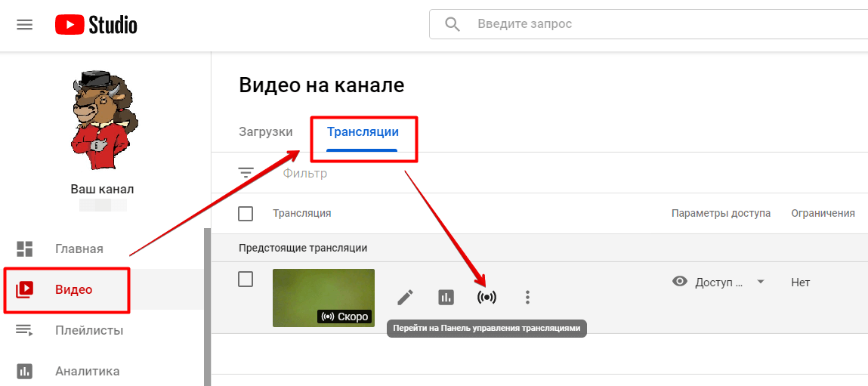Open stream analytics bar chart icon
Viewport: 868px width, 386px height.
pos(446,298)
